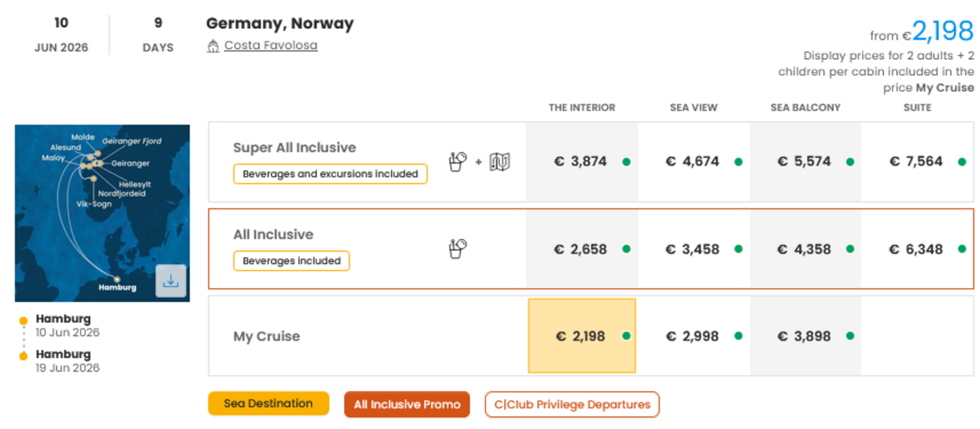980x429 pixels.
Task: Click the Beverages included badge
Action: tap(291, 261)
